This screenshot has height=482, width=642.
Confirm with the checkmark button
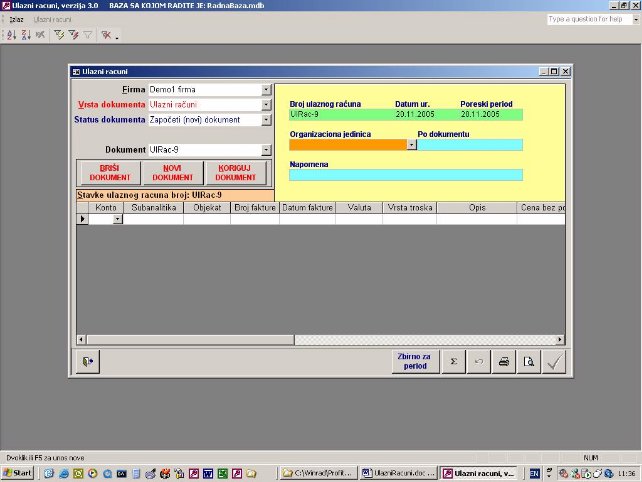(555, 362)
